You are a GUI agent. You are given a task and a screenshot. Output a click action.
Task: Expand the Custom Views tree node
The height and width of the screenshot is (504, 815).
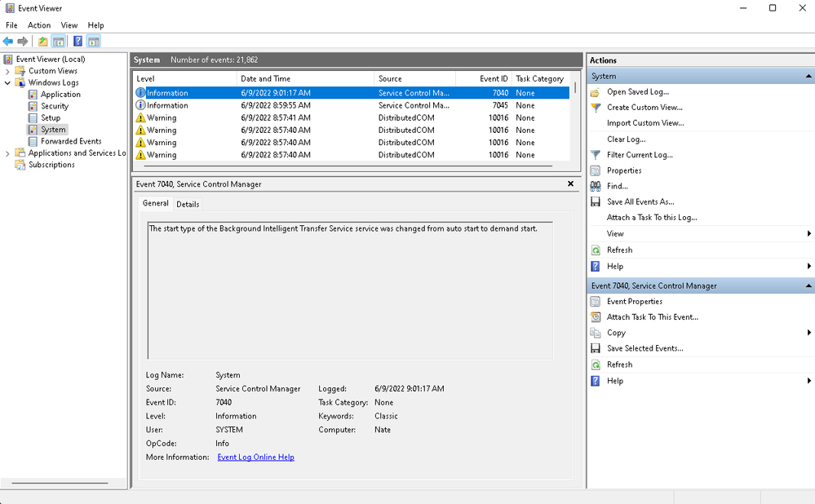8,71
